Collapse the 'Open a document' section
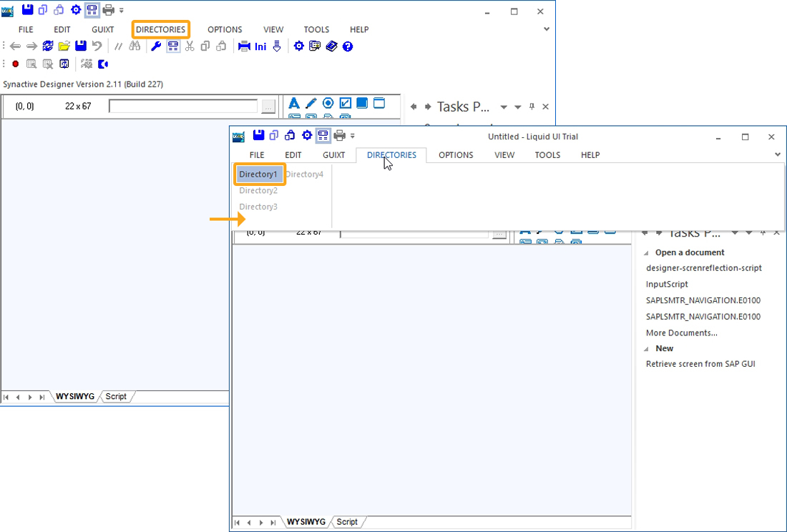 647,253
